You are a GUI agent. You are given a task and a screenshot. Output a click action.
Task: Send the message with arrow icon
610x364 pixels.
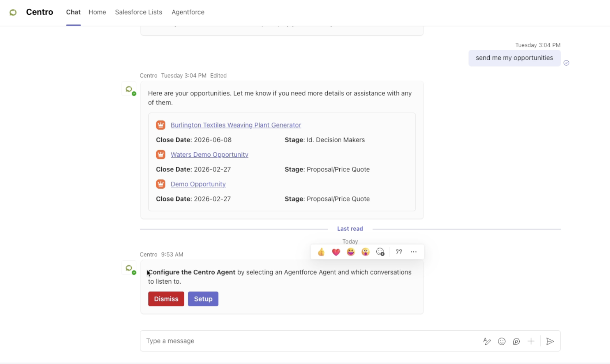pyautogui.click(x=550, y=341)
